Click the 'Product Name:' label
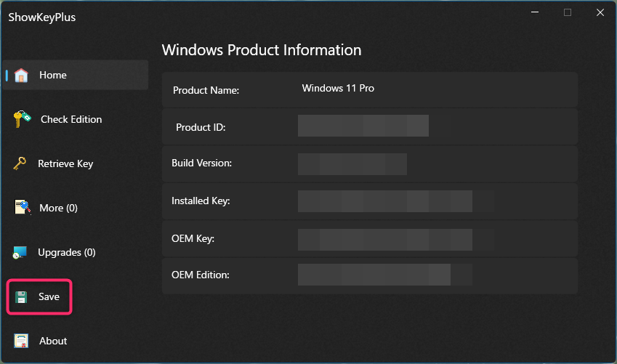 click(206, 91)
